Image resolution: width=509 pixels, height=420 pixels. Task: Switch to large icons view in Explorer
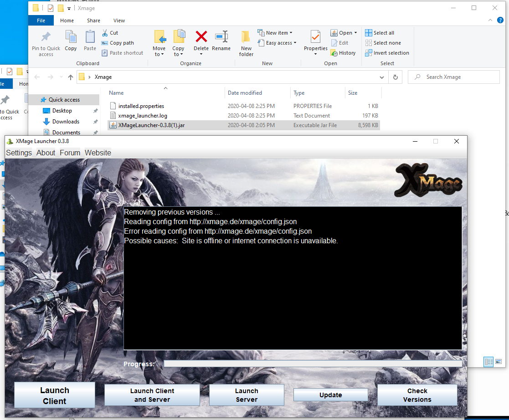[x=498, y=362]
